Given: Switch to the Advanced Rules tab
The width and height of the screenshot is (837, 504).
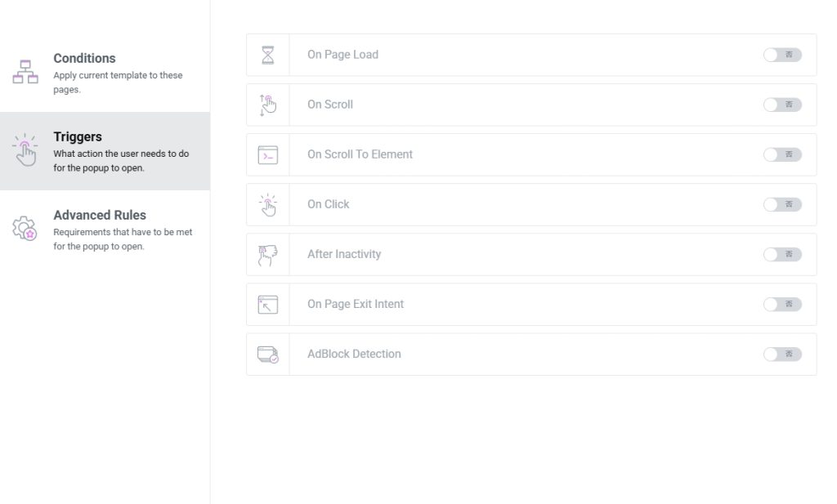Looking at the screenshot, I should tap(105, 230).
